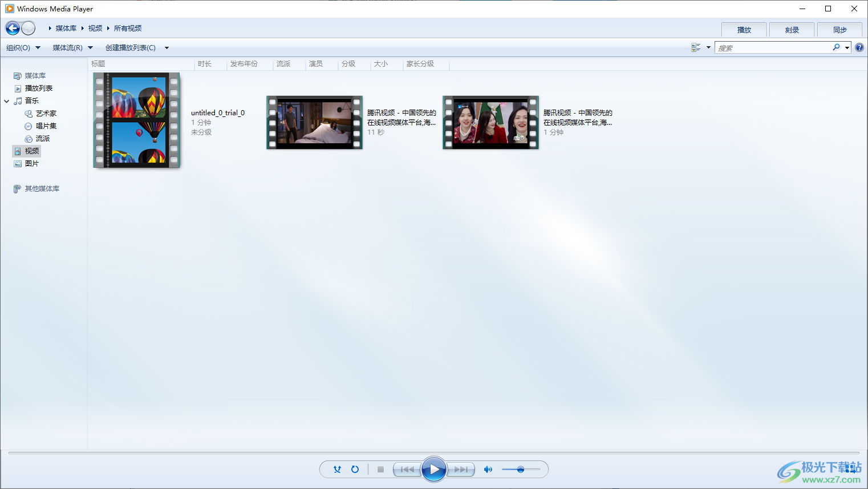868x489 pixels.
Task: Skip to next track
Action: (x=461, y=469)
